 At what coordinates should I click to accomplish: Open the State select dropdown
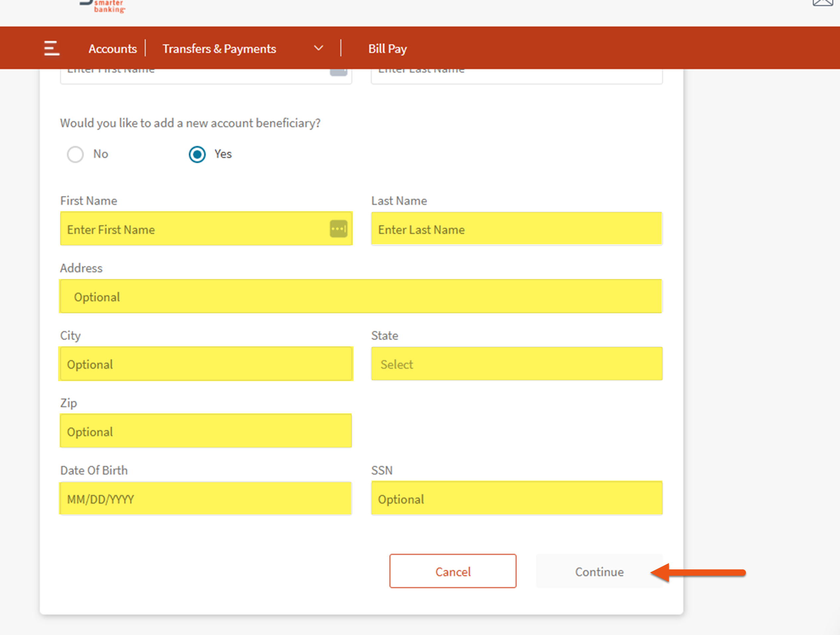(516, 364)
